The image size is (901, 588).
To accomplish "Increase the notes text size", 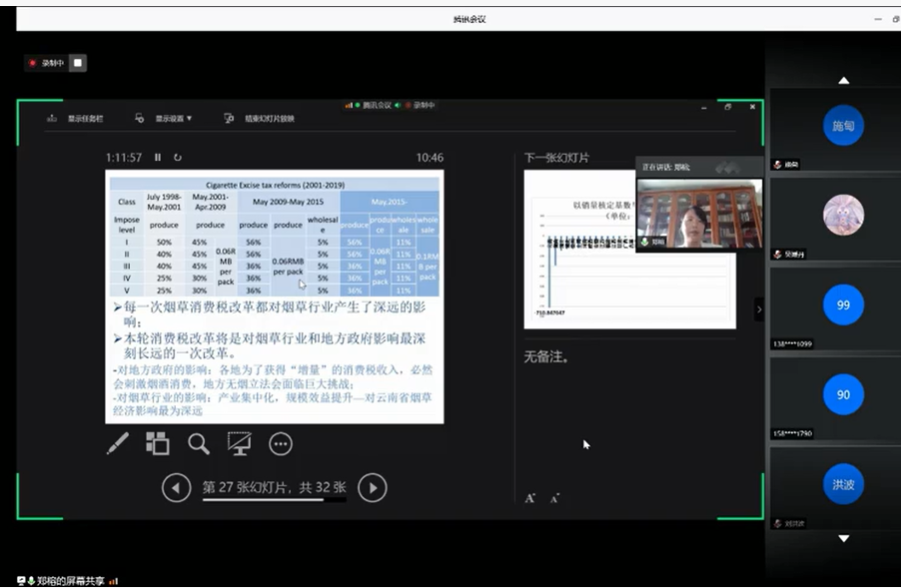I will (530, 498).
